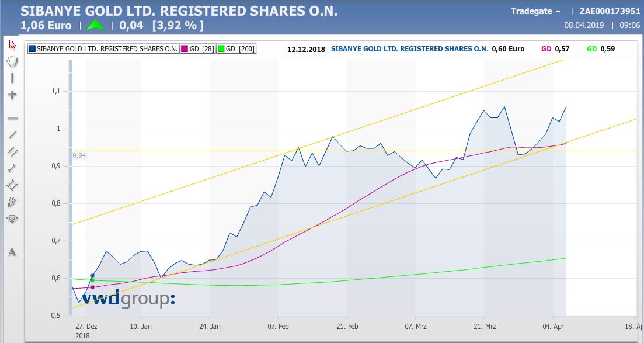Select the arrow pointer tool
This screenshot has height=343, width=644.
12,46
